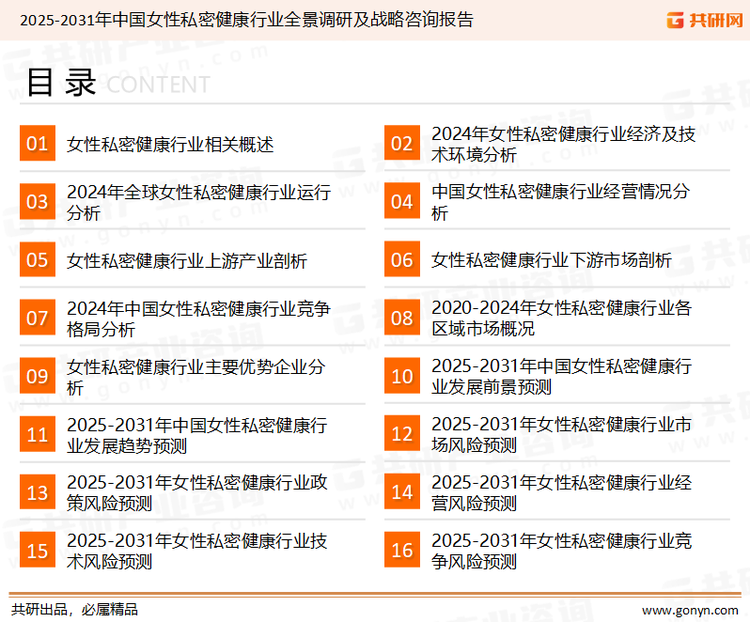Open chapter 女性私密健康行业相关概述
Screen dimensions: 750x622
[170, 144]
